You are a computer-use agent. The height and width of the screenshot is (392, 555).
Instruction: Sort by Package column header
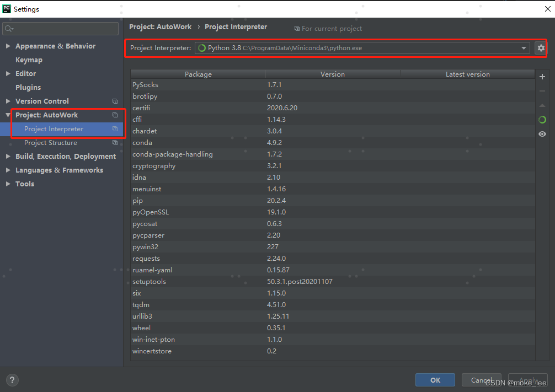point(198,74)
